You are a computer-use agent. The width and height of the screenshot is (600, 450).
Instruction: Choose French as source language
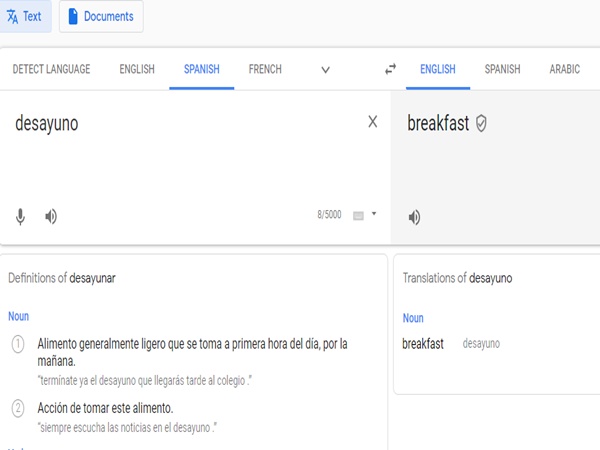point(265,69)
